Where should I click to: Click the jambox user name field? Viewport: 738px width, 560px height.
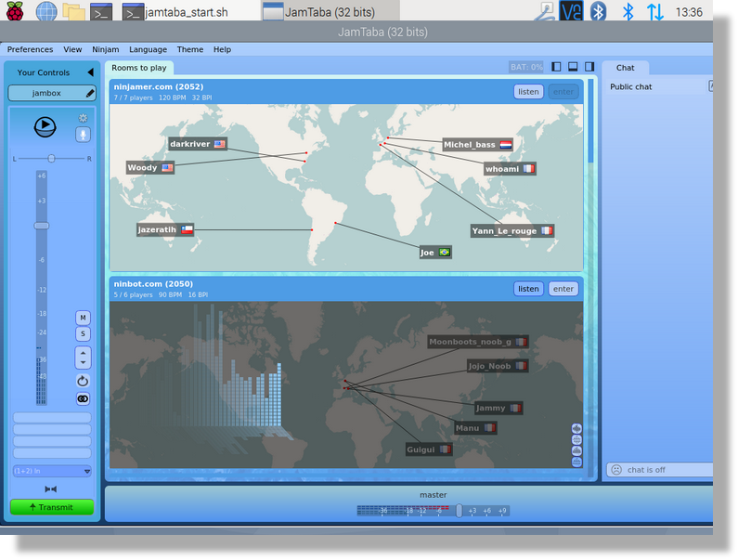(52, 93)
